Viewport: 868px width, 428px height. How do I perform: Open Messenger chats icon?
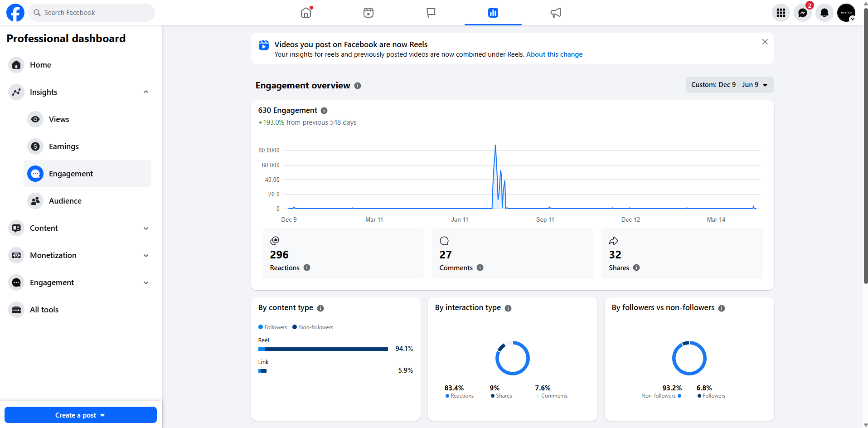point(802,13)
